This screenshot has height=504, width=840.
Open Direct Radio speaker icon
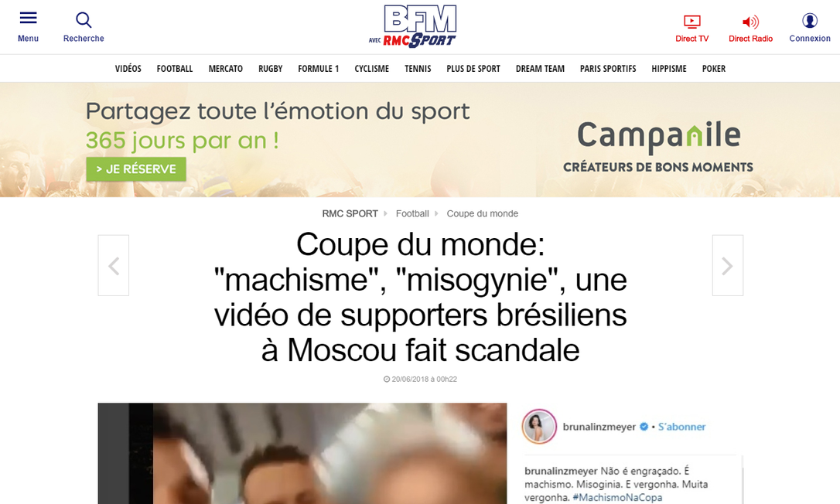tap(750, 22)
